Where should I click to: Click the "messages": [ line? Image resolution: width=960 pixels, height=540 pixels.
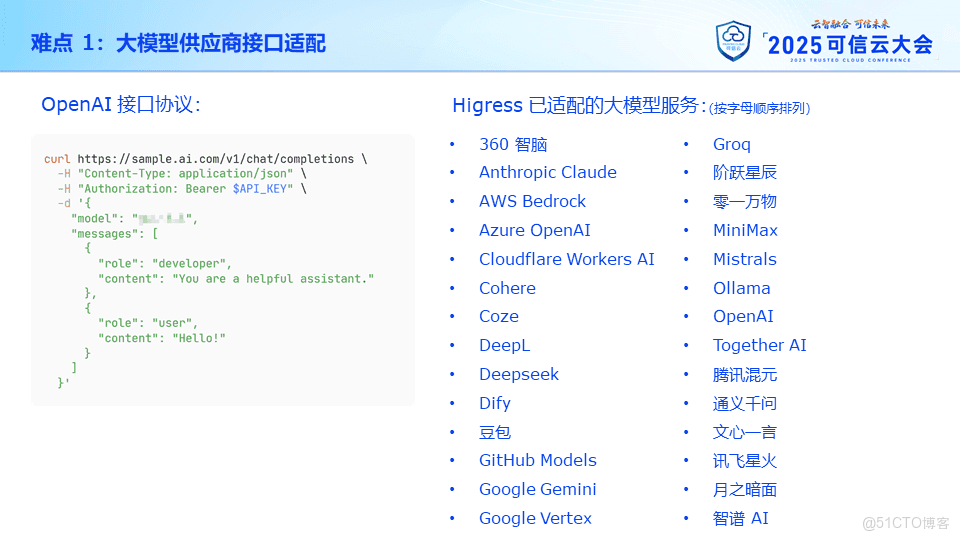(x=114, y=233)
